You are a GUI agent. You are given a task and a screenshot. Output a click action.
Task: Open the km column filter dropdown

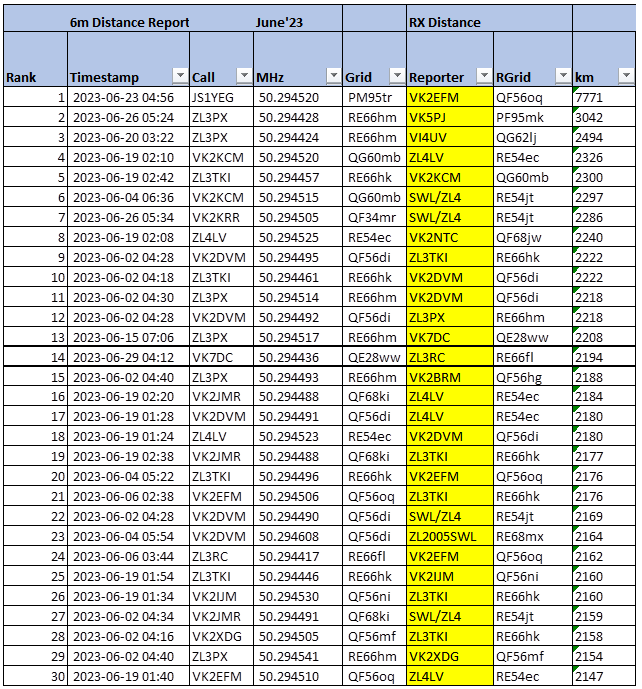(622, 76)
